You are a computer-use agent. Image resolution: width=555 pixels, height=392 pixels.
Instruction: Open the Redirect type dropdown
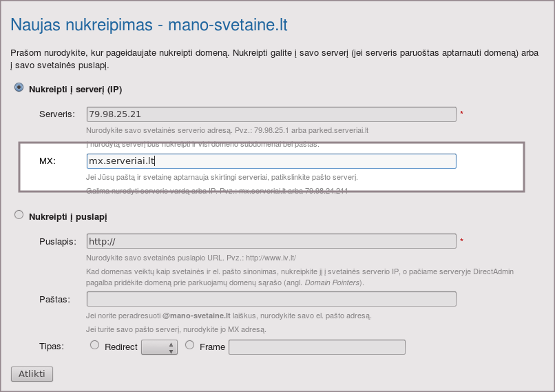coord(159,347)
